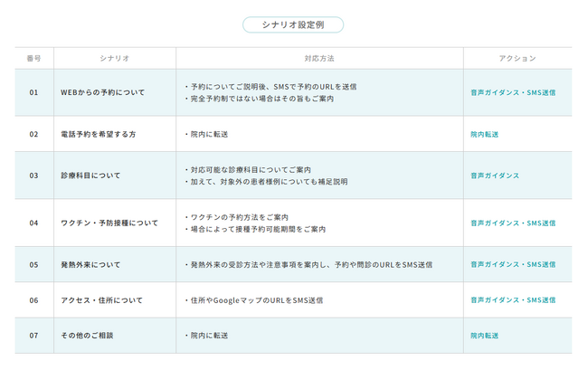The width and height of the screenshot is (588, 370).
Task: Open 音声ガイダンス・SMS送信 link in row 04
Action: [513, 223]
